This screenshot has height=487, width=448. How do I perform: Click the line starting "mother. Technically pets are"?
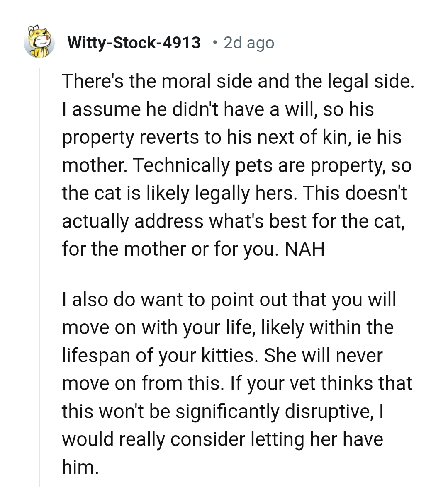(236, 165)
